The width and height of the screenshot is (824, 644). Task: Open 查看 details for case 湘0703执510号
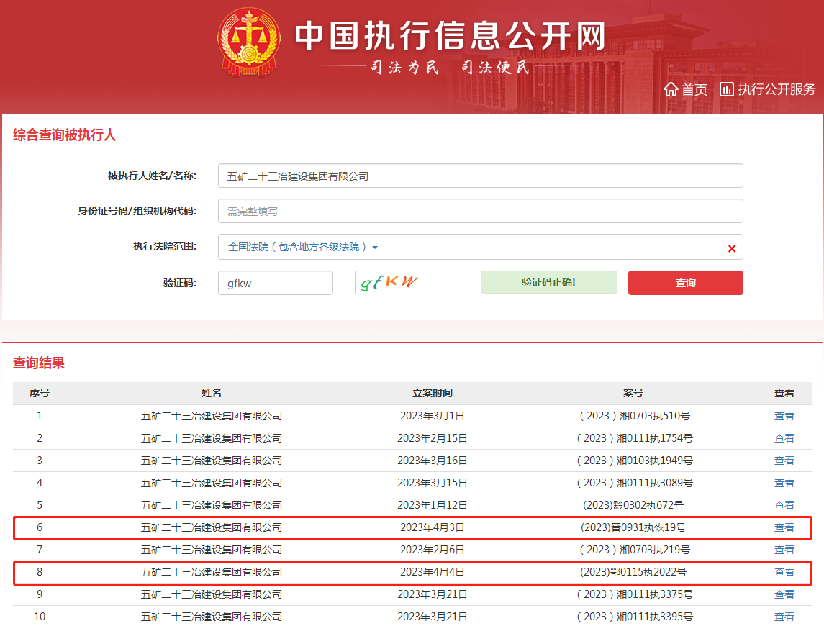[784, 417]
